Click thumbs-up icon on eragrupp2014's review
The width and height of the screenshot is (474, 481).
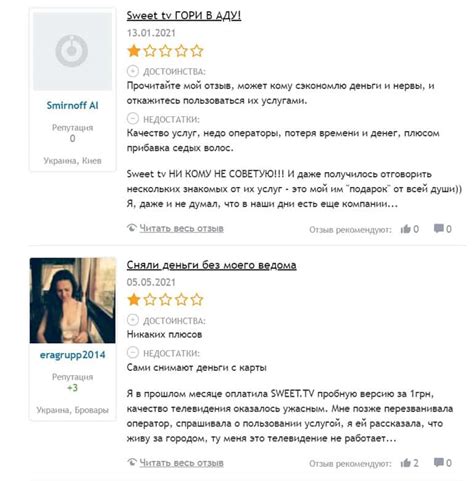(x=405, y=463)
